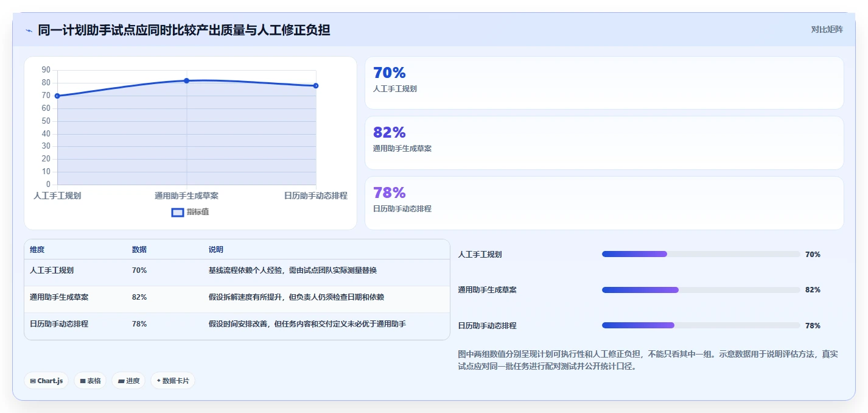The image size is (868, 413).
Task: Select table row cell 通用助手生成草案
Action: point(59,297)
